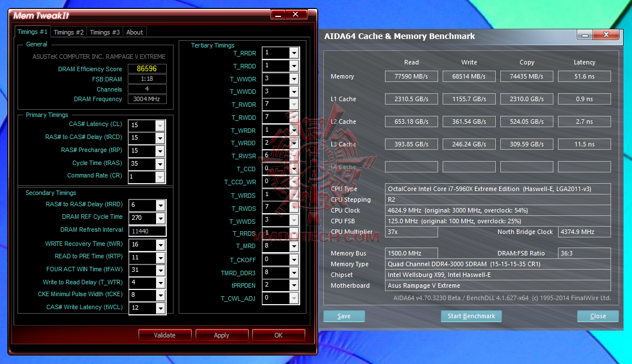The height and width of the screenshot is (364, 632).
Task: Click the L3 Cache latency 11.5 ns
Action: 584,144
